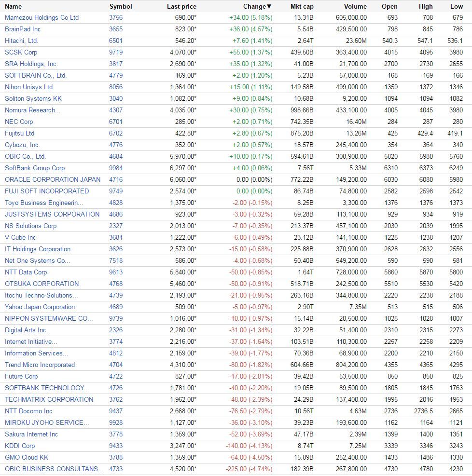Open NTT Docomo Inc link
Image resolution: width=472 pixels, height=476 pixels.
28,411
